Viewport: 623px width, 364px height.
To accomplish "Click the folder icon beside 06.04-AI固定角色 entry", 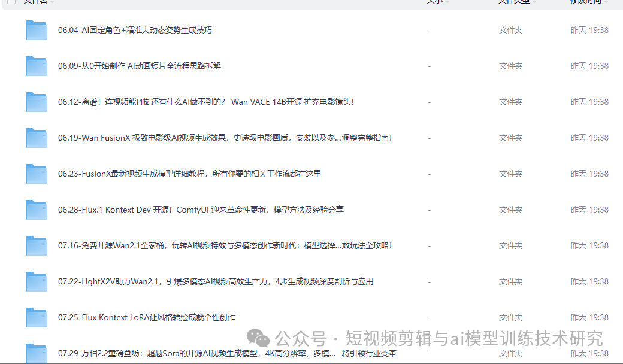I will (37, 30).
